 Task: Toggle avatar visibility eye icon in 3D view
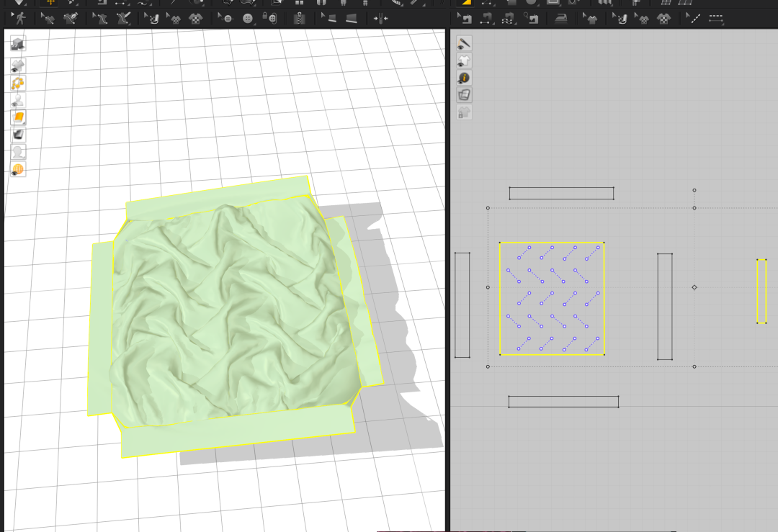[x=18, y=100]
